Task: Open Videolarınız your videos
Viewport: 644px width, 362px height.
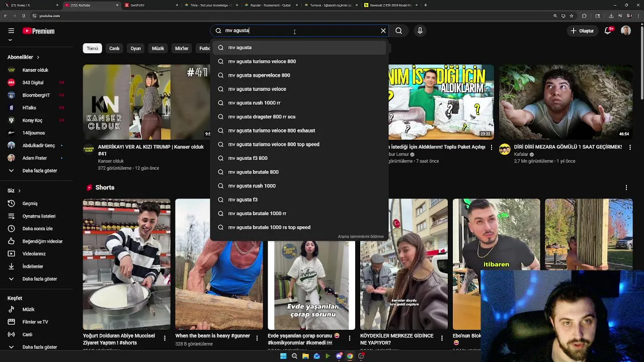Action: 35,254
